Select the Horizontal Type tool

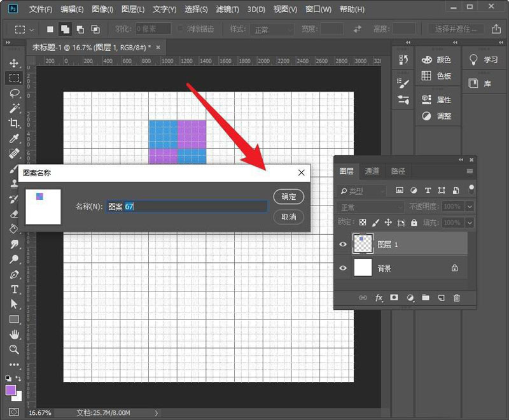coord(14,290)
